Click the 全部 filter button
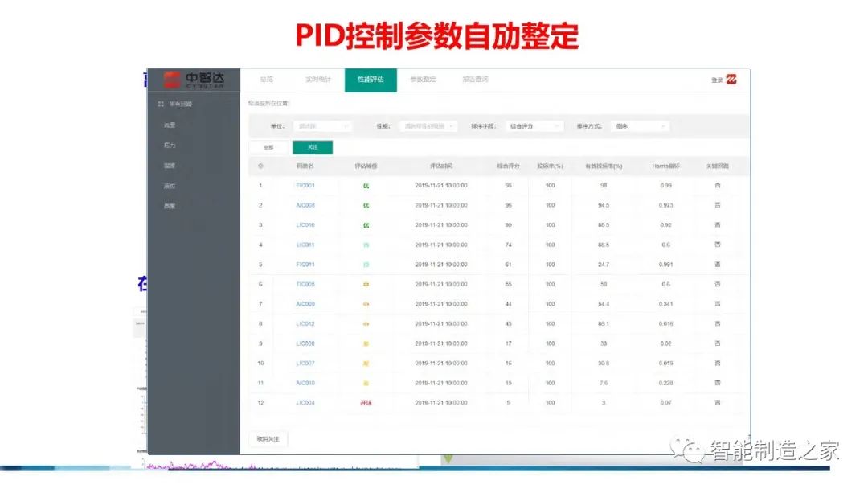The width and height of the screenshot is (868, 489). pyautogui.click(x=269, y=147)
